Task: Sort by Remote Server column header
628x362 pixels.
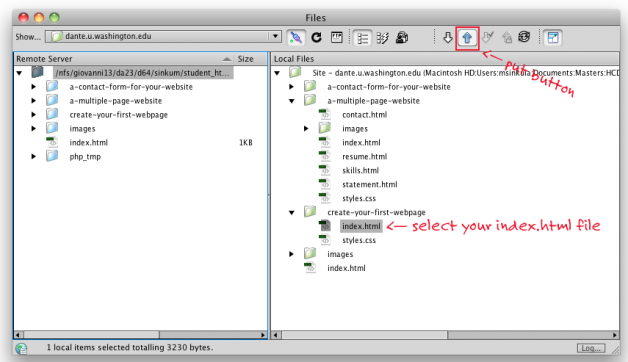Action: point(124,58)
